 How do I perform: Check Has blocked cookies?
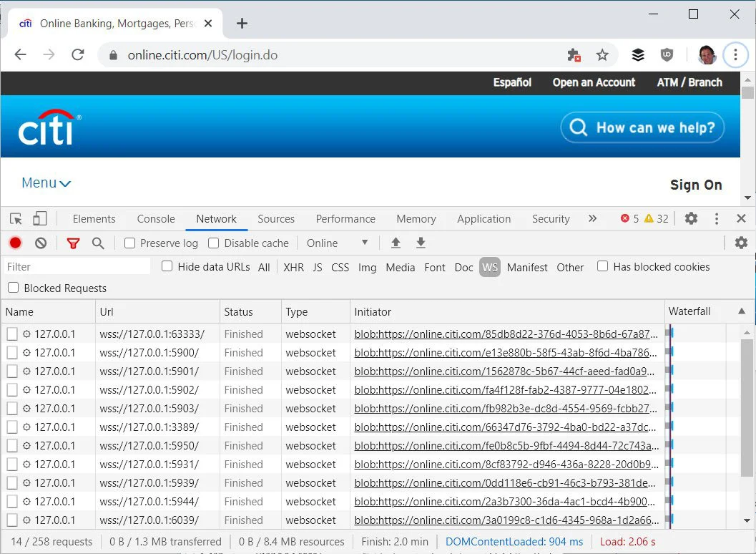coord(602,266)
